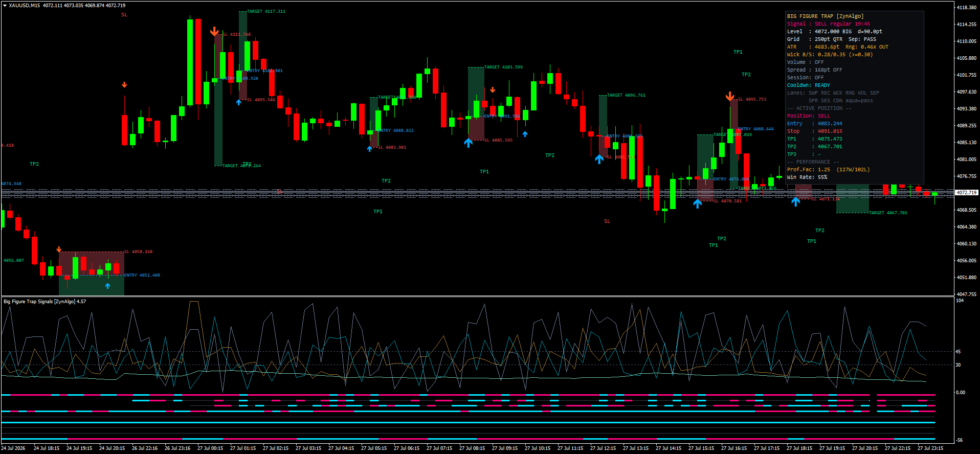The width and height of the screenshot is (980, 454).
Task: Click the TARGET 4067.701 chart label
Action: (x=888, y=213)
